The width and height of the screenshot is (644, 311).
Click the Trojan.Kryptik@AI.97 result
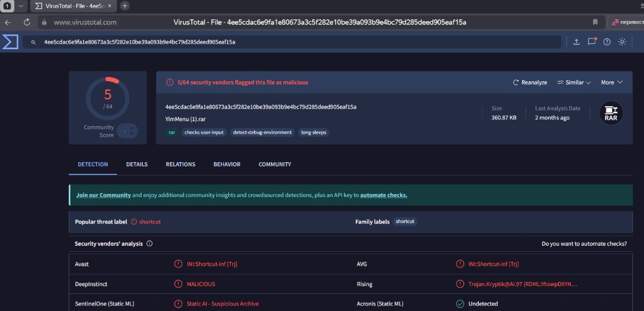coord(523,284)
